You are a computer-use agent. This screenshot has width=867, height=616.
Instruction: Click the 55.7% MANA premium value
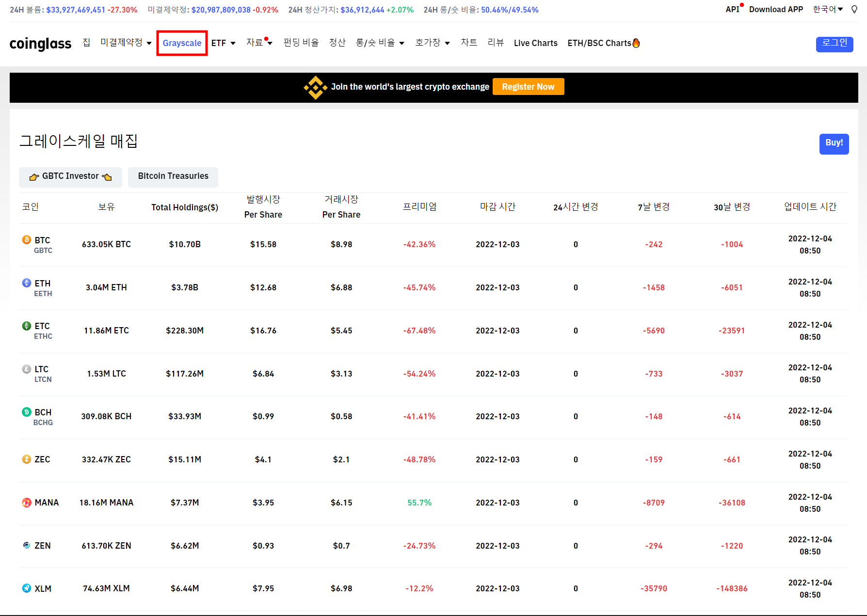click(419, 503)
